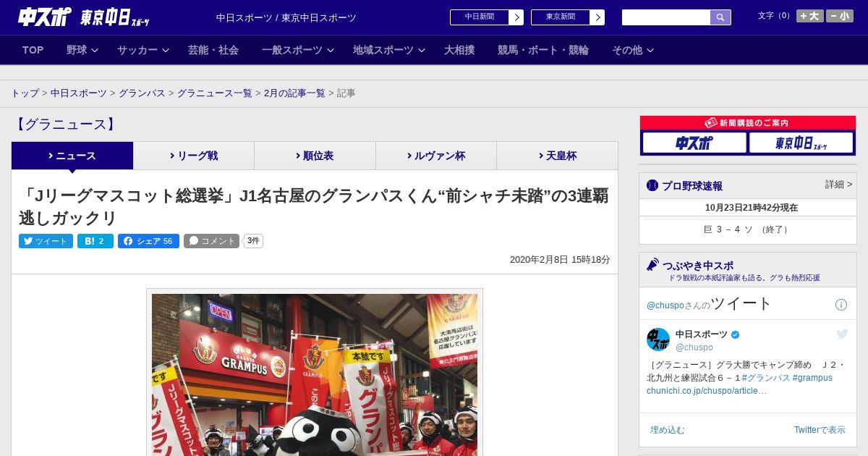Open 大相撲 menu item
The height and width of the screenshot is (456, 868).
click(x=459, y=50)
